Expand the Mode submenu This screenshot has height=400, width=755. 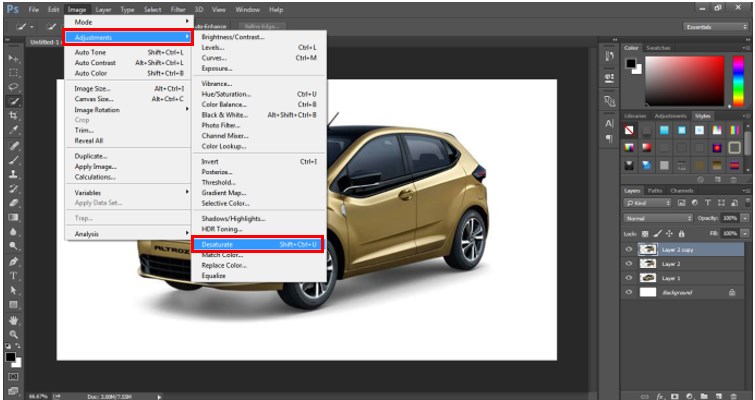[128, 22]
